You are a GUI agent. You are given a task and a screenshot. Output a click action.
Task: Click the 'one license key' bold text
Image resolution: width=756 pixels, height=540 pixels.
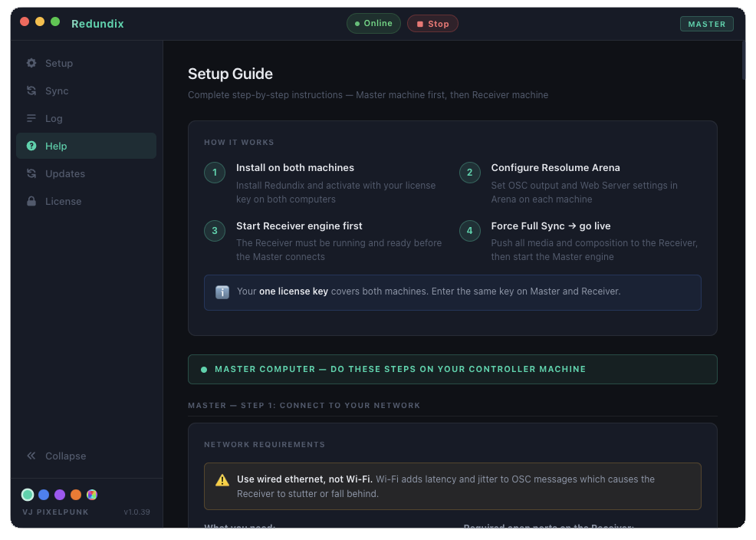click(294, 291)
